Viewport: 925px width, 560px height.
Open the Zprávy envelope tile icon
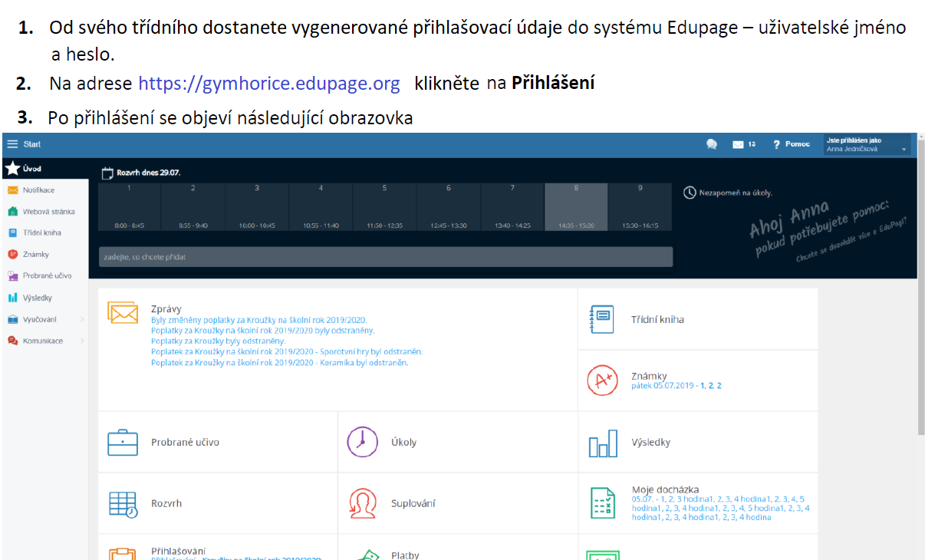click(x=123, y=313)
